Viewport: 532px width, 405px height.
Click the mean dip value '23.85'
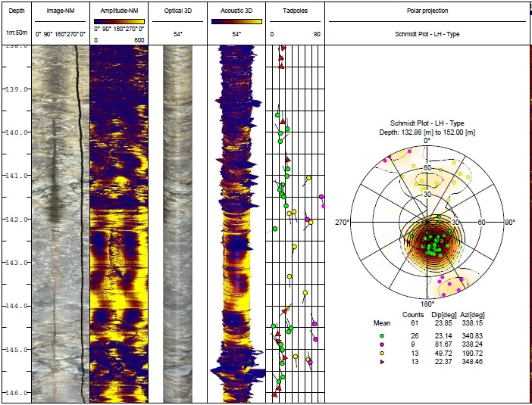click(444, 323)
